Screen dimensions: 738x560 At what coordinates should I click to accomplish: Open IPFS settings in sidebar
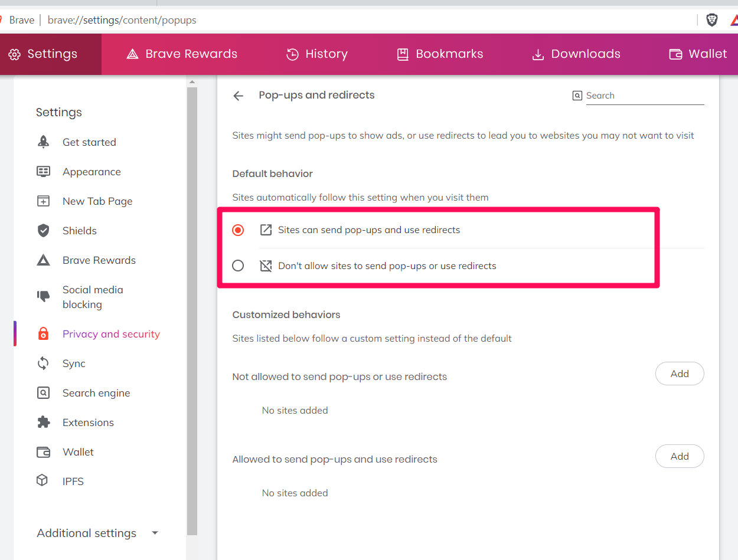73,482
